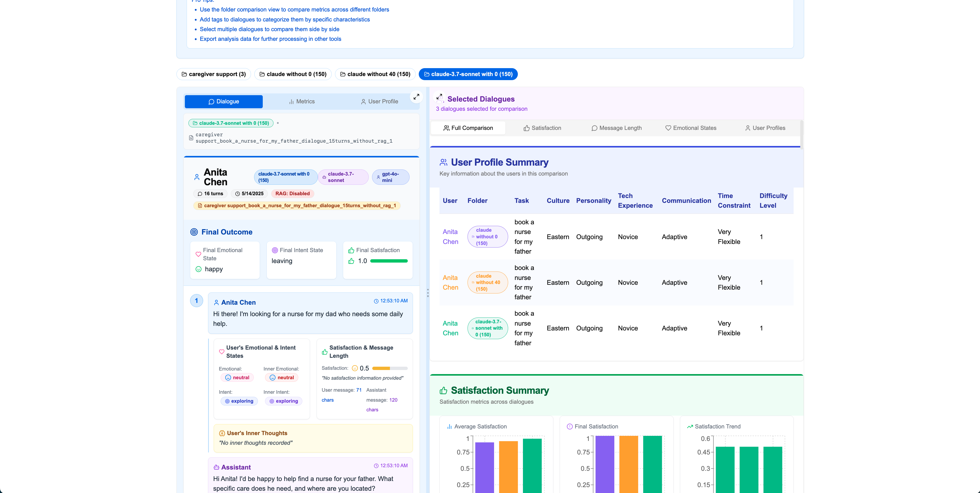Click the Final Outcome target icon
Viewport: 980px width, 493px height.
pyautogui.click(x=194, y=232)
